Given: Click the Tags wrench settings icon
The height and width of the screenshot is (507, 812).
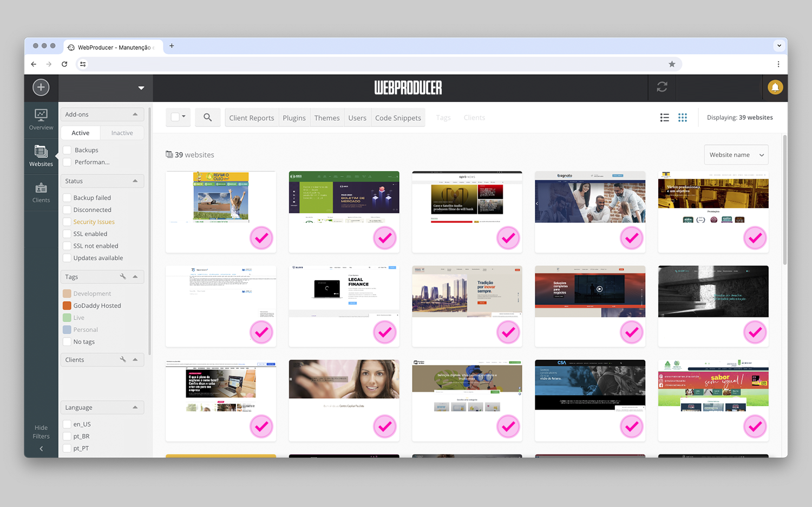Looking at the screenshot, I should click(x=123, y=276).
